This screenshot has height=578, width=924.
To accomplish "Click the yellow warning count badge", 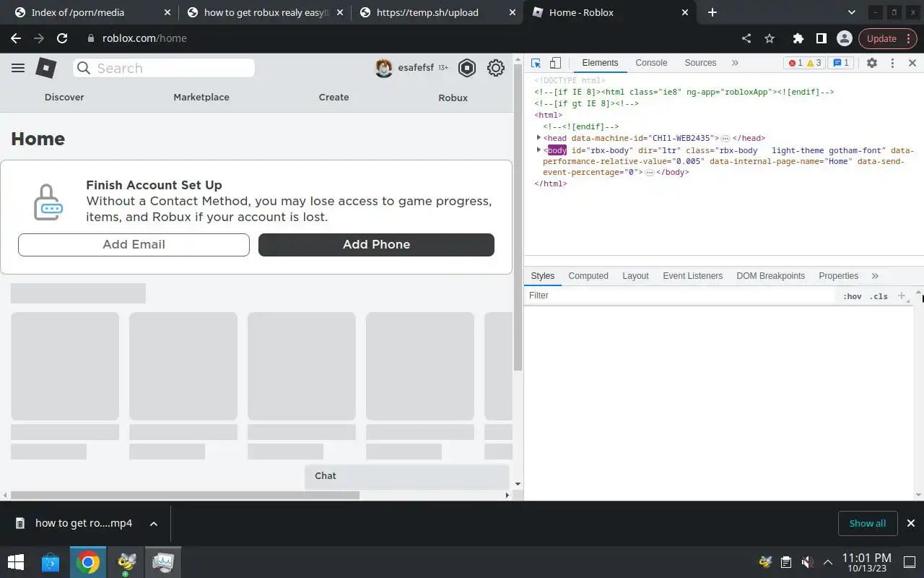I will (x=814, y=63).
